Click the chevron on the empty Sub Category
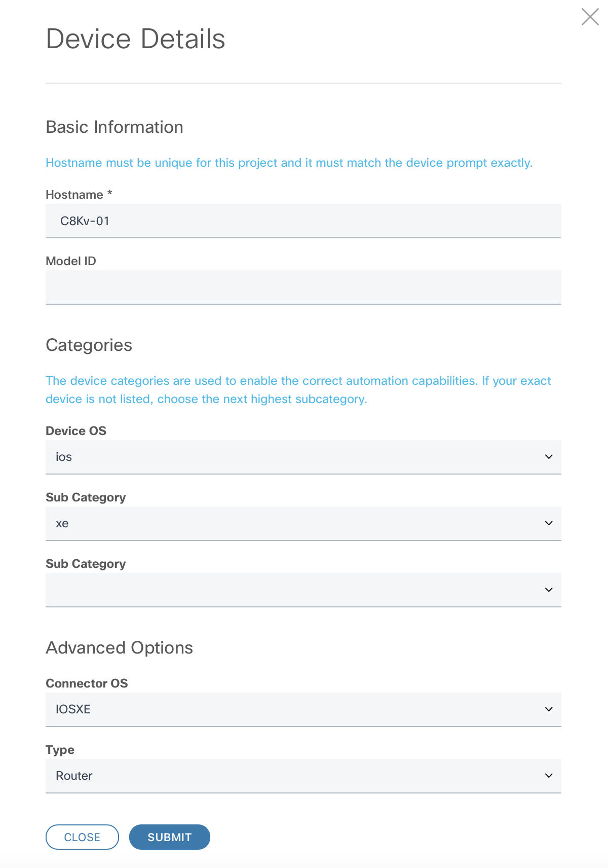The width and height of the screenshot is (608, 868). point(548,590)
